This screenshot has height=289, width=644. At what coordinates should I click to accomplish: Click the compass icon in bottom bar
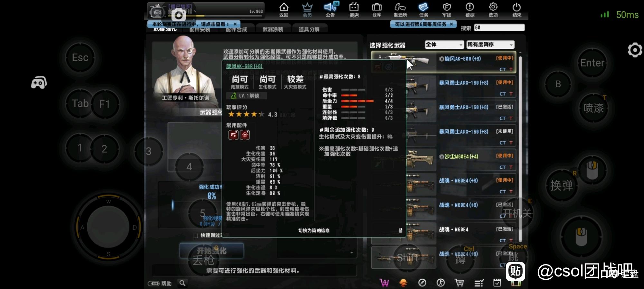[x=422, y=283]
